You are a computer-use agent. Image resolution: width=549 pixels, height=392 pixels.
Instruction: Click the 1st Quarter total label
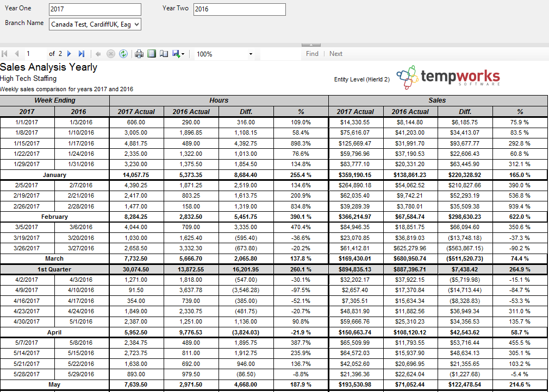coord(54,270)
